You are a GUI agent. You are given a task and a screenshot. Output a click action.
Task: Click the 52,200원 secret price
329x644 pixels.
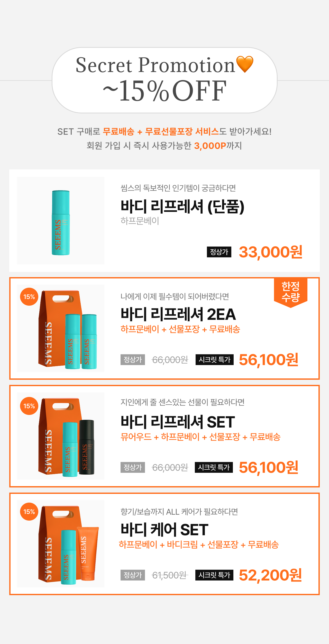[270, 575]
